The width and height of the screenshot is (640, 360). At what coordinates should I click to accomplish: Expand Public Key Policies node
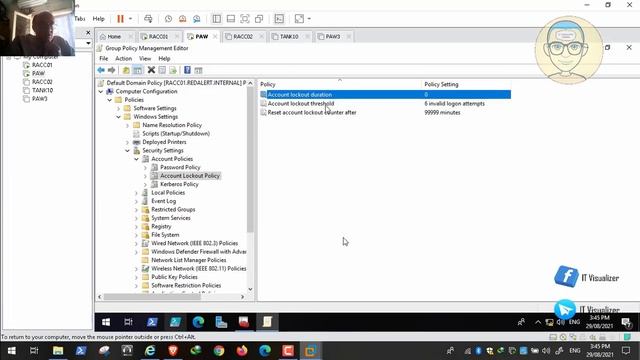[136, 277]
